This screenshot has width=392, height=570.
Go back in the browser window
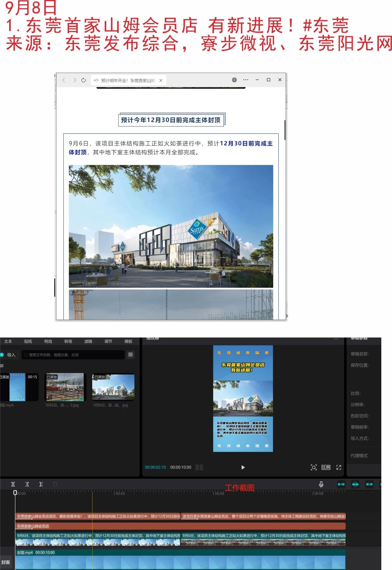pyautogui.click(x=64, y=80)
